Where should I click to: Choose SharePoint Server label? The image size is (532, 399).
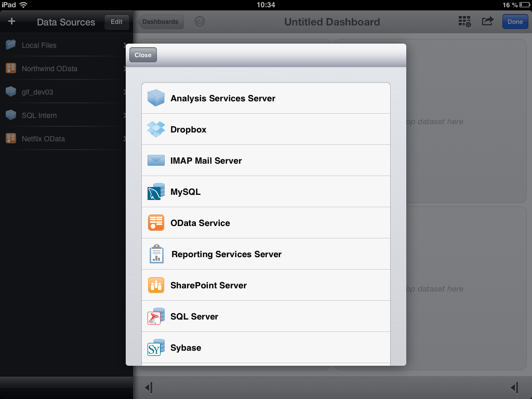click(208, 286)
